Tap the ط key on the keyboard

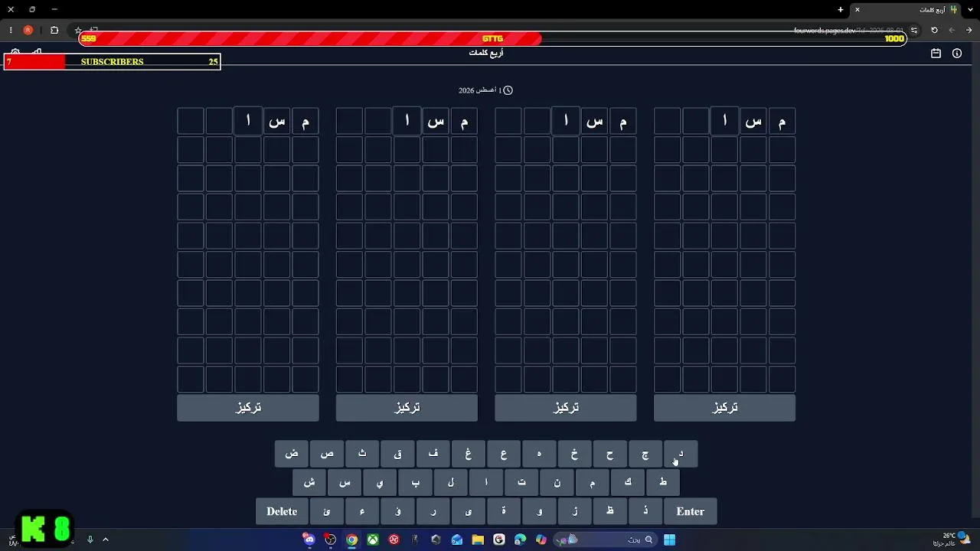[x=662, y=482]
